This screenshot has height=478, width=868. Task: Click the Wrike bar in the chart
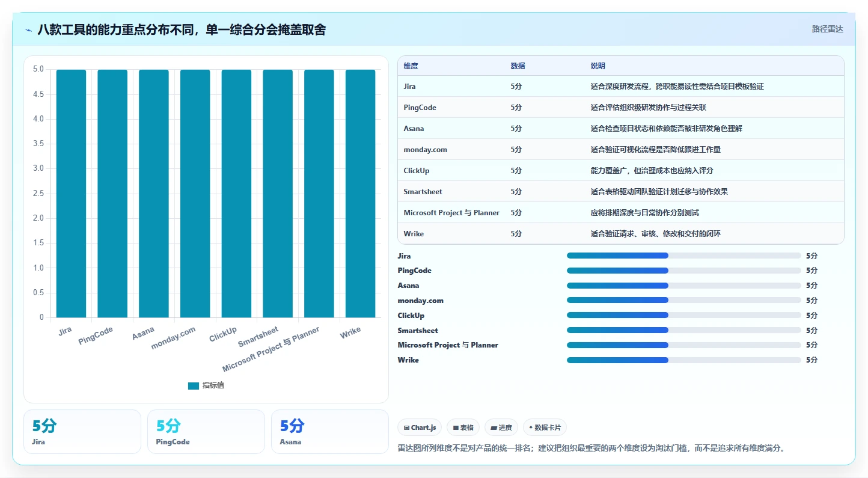360,194
